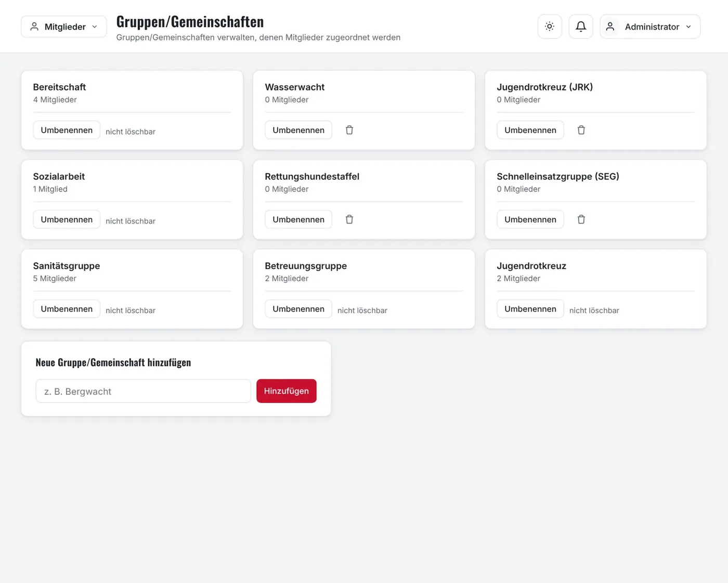The height and width of the screenshot is (583, 728).
Task: Click Umbenennen on Betreuungsgruppe card
Action: pyautogui.click(x=298, y=309)
